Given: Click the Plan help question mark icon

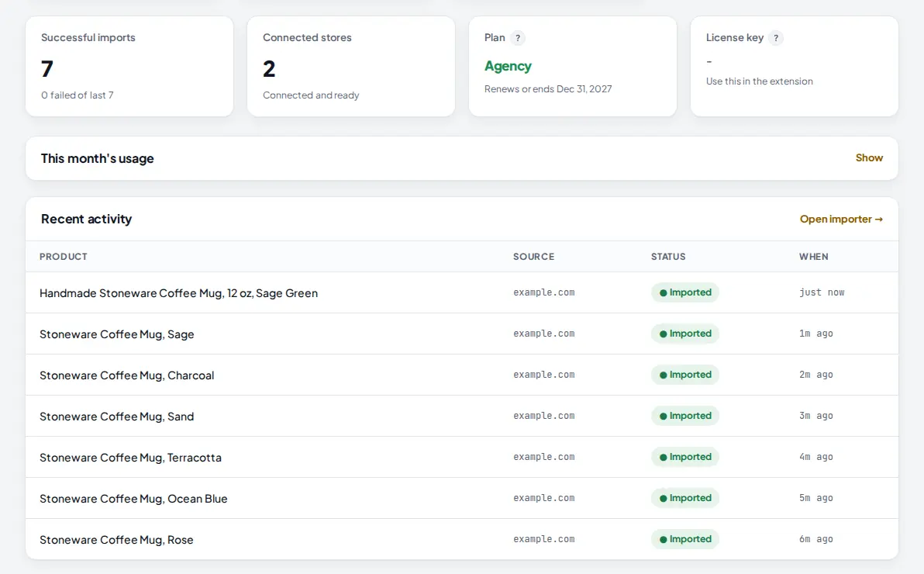Looking at the screenshot, I should (x=517, y=38).
